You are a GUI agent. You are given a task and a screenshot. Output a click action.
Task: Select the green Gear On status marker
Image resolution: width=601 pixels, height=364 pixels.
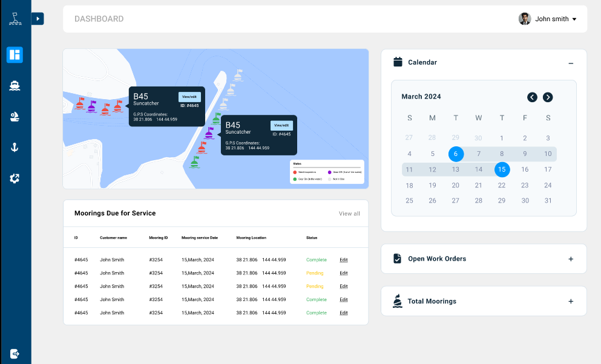(x=295, y=179)
